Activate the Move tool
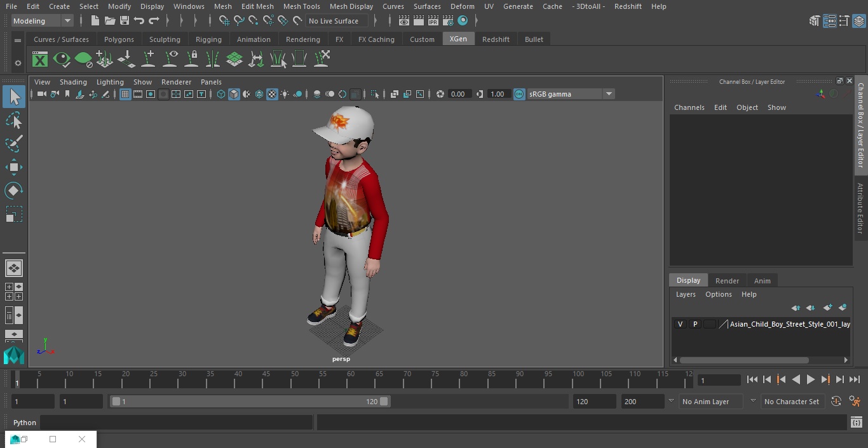 point(14,168)
